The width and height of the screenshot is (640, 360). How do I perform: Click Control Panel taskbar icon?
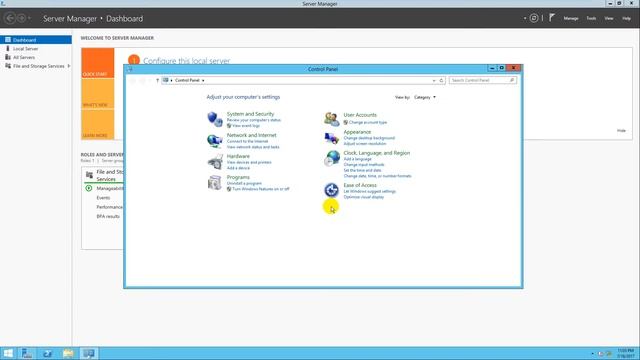coord(89,353)
